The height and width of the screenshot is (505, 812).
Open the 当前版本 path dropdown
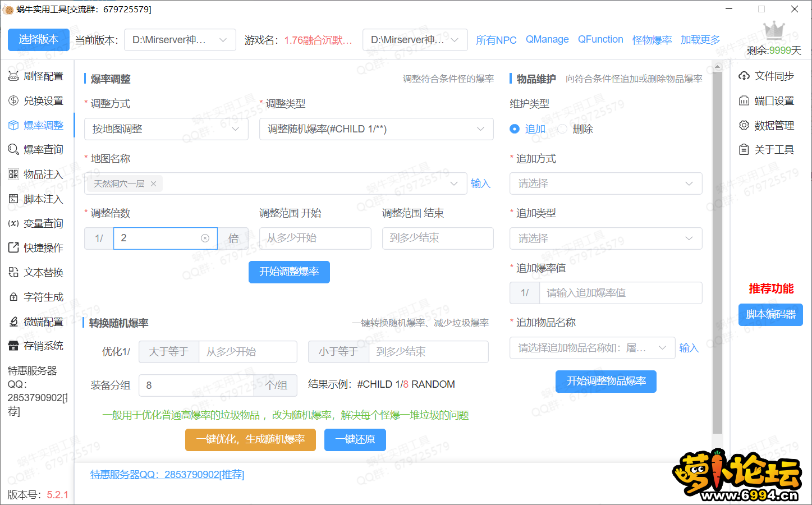pyautogui.click(x=180, y=40)
